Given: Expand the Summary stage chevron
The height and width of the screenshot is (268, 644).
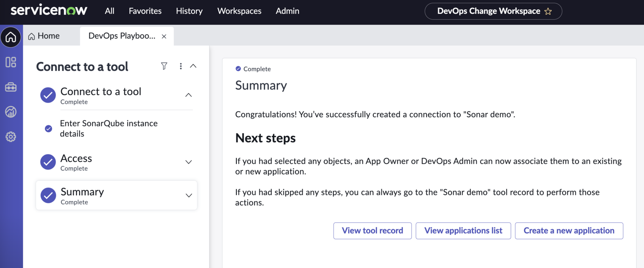Looking at the screenshot, I should pos(189,195).
